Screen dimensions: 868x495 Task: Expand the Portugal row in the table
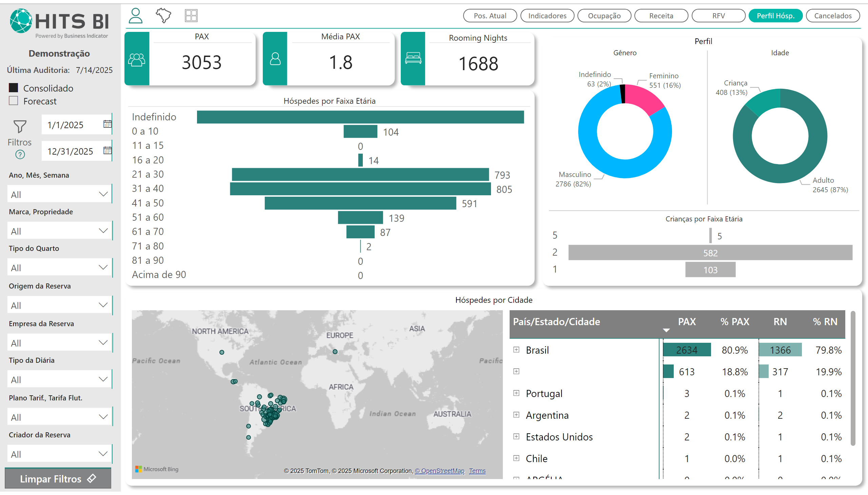516,393
